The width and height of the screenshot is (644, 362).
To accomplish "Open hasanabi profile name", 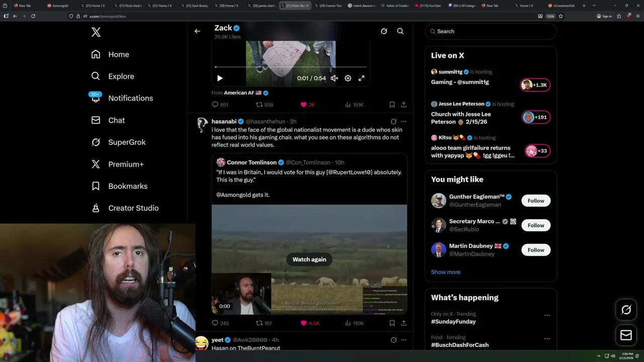I will (x=224, y=122).
